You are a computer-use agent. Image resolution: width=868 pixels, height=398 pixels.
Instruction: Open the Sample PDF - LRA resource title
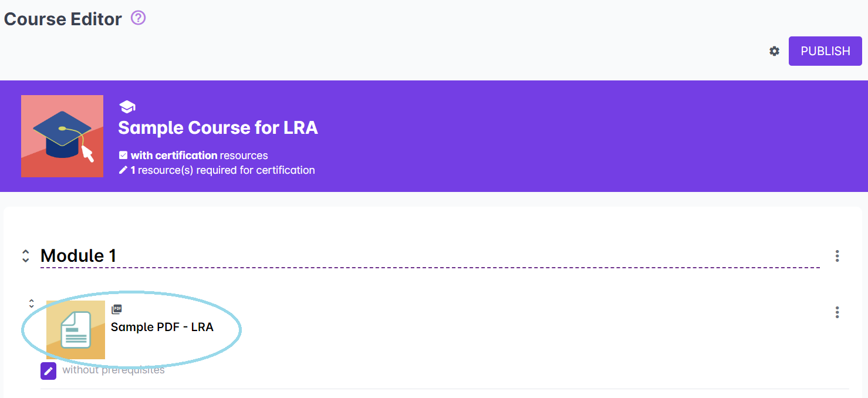162,327
